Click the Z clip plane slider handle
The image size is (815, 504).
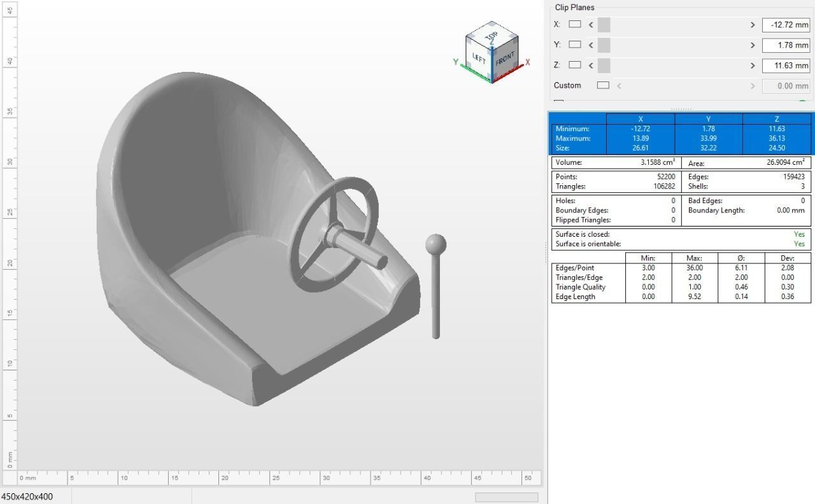(604, 66)
